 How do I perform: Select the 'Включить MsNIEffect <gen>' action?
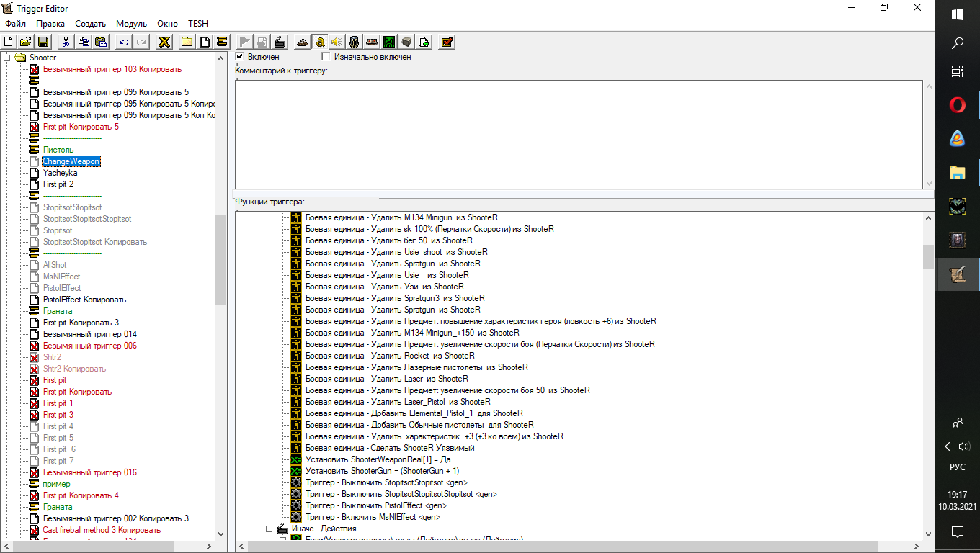[373, 517]
